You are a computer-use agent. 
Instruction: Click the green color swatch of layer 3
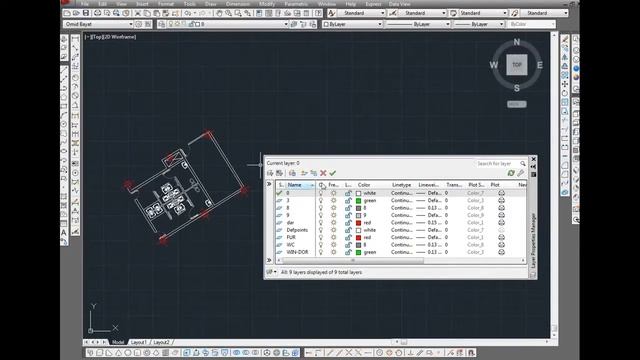(358, 201)
